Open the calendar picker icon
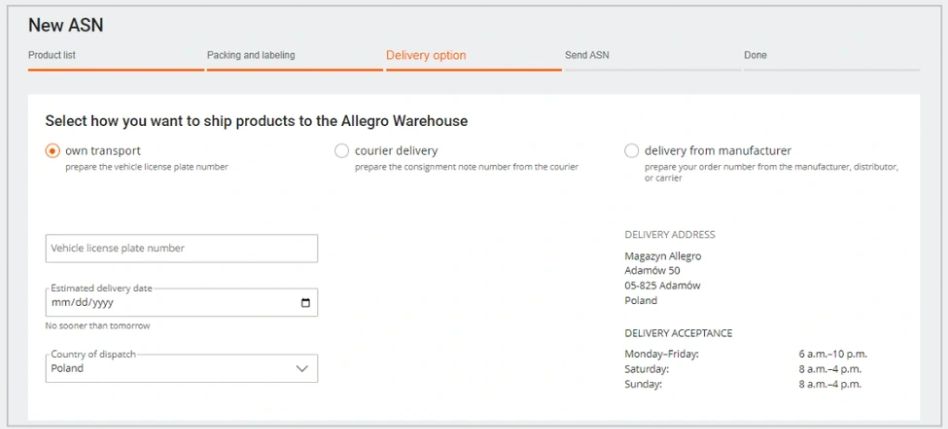Image resolution: width=948 pixels, height=429 pixels. coord(305,303)
